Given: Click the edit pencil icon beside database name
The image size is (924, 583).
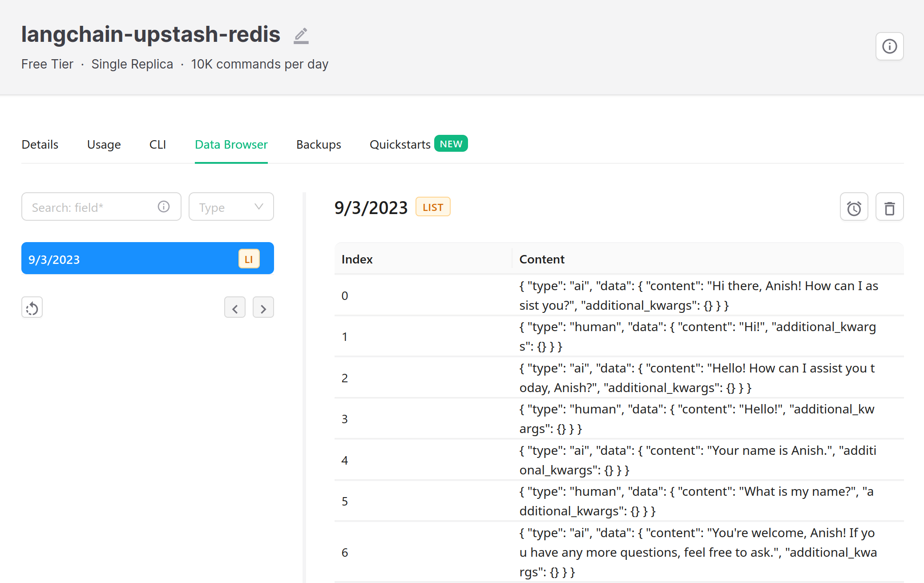Looking at the screenshot, I should [301, 36].
